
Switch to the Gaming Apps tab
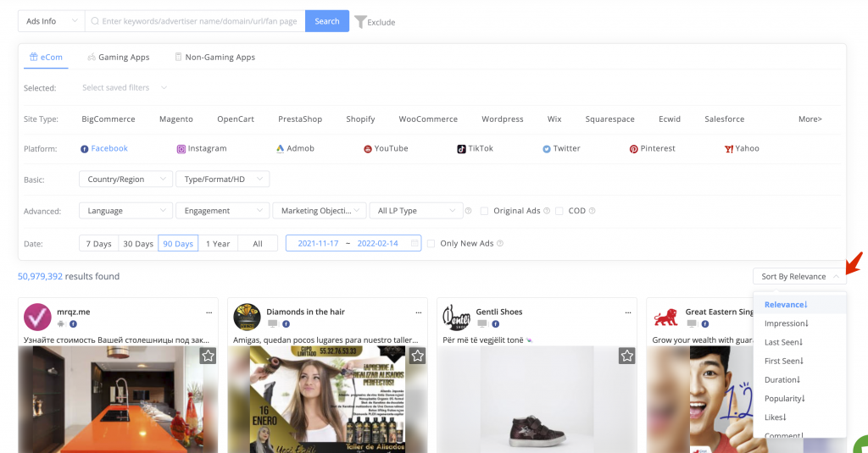pyautogui.click(x=119, y=57)
